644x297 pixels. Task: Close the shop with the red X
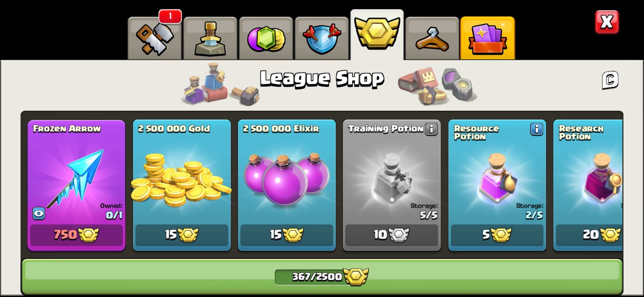[607, 22]
